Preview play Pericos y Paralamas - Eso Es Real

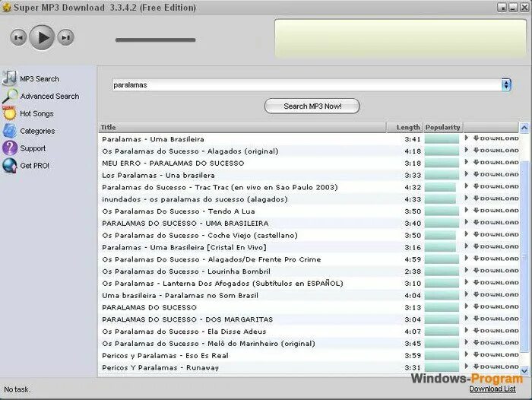[x=467, y=354]
